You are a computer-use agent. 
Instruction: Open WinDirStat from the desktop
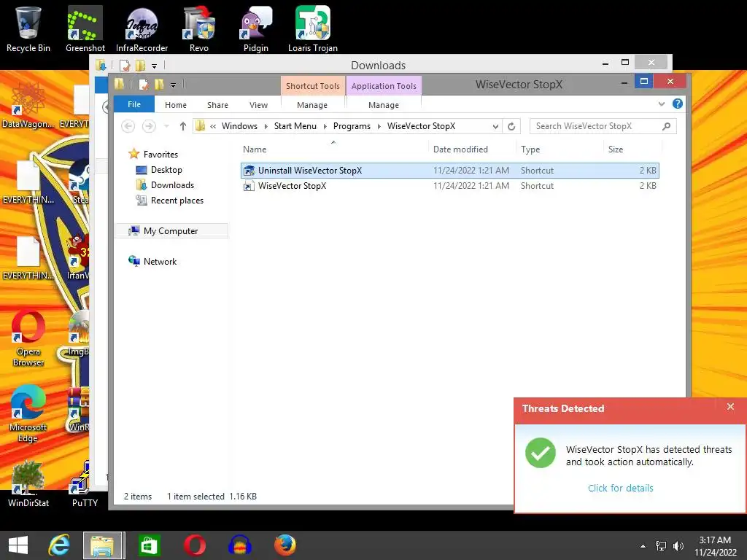(x=28, y=483)
